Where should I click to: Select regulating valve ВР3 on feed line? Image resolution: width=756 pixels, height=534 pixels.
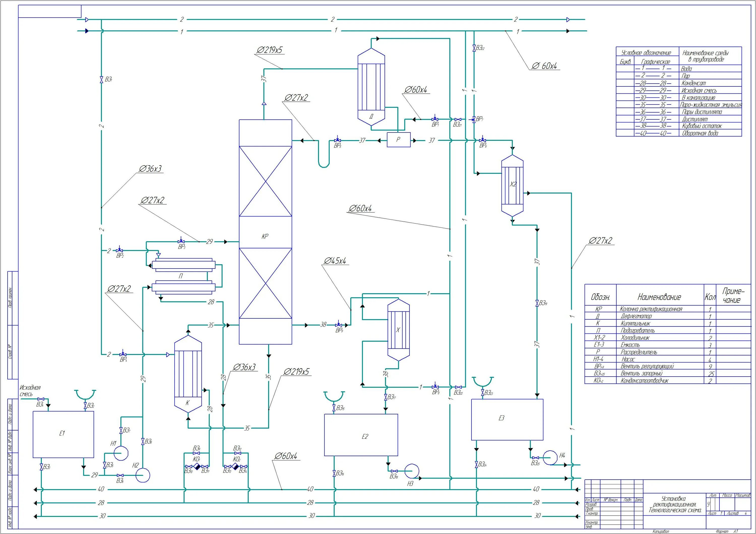(181, 241)
